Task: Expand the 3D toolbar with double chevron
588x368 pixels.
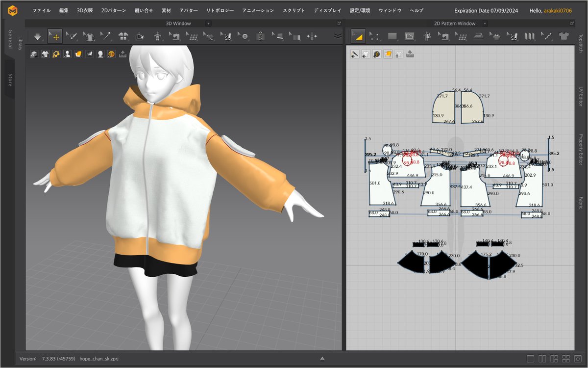Action: pyautogui.click(x=338, y=36)
